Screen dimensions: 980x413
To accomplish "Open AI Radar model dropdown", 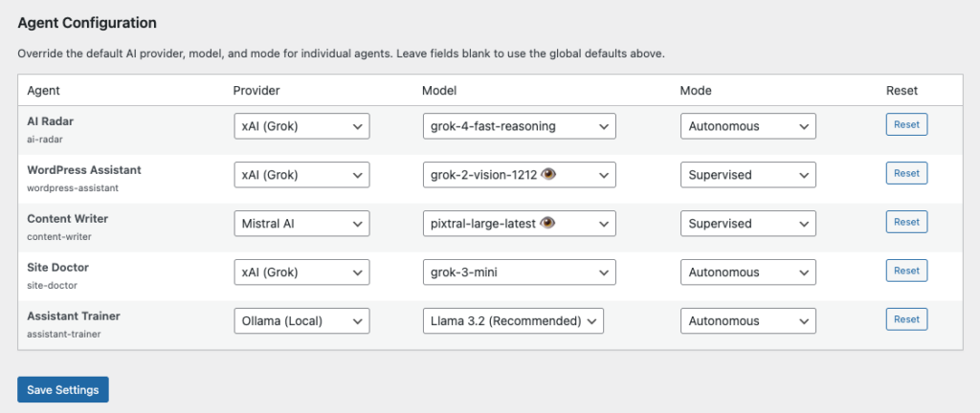I will [518, 126].
